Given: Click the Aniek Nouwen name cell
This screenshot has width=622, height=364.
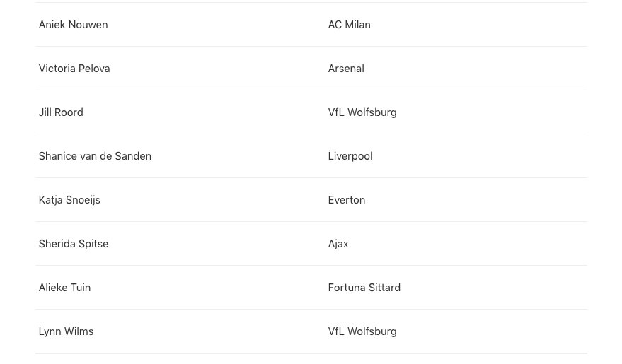Looking at the screenshot, I should pyautogui.click(x=73, y=25).
